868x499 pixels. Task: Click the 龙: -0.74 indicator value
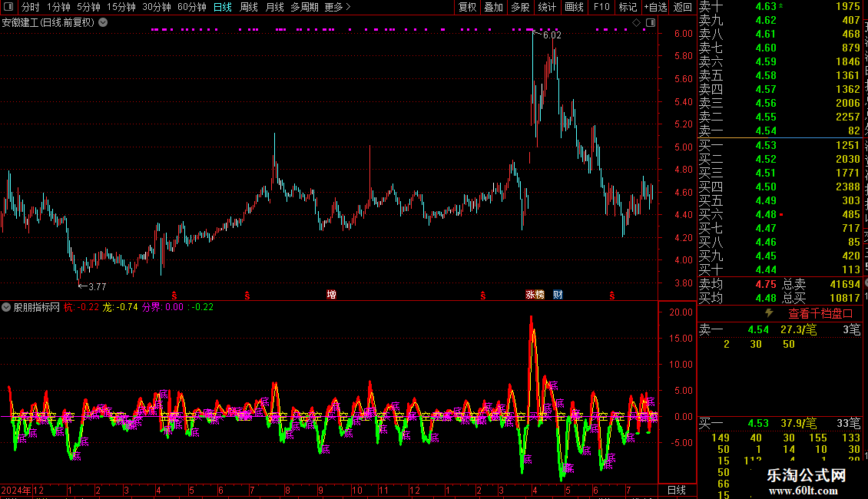(x=120, y=307)
